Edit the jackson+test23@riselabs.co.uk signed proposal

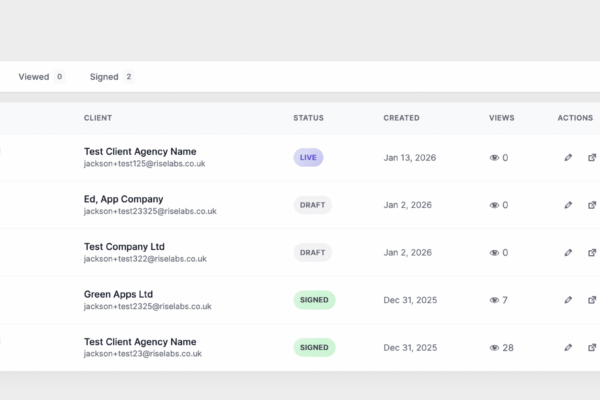568,347
